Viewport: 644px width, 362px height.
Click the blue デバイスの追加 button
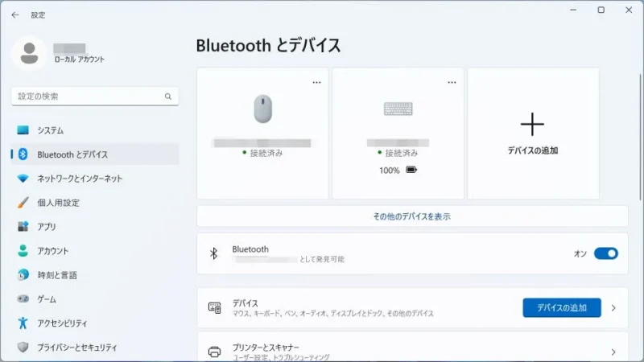tap(561, 308)
